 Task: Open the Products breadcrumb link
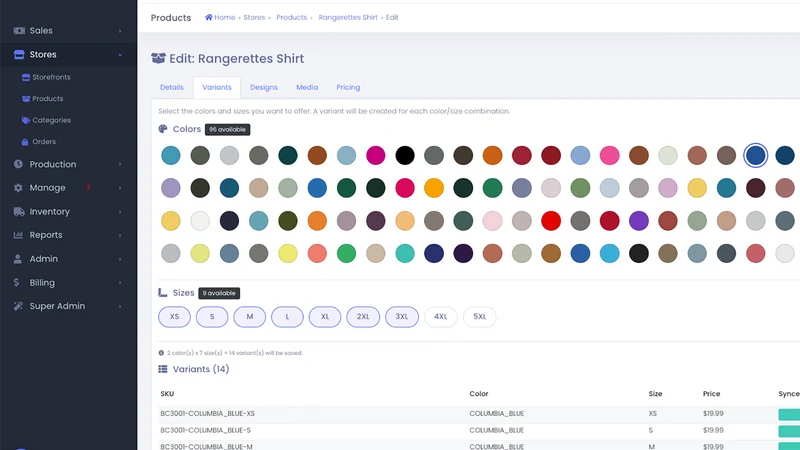coord(292,17)
